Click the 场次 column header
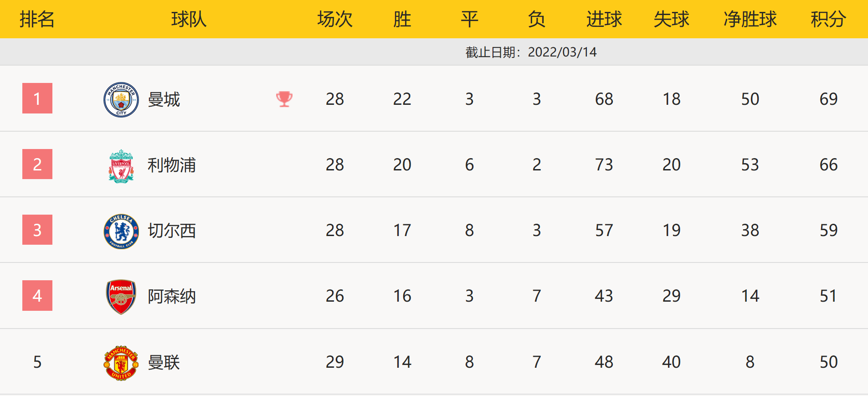The height and width of the screenshot is (396, 868). [x=335, y=19]
